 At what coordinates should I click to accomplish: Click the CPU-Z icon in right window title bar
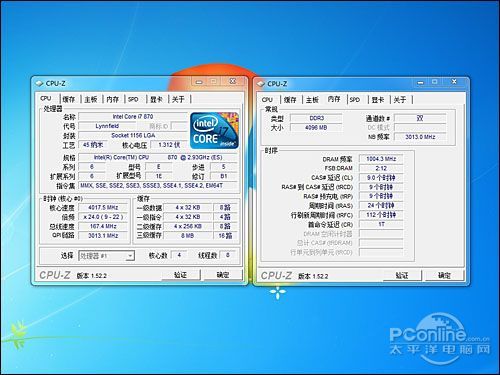pyautogui.click(x=260, y=84)
